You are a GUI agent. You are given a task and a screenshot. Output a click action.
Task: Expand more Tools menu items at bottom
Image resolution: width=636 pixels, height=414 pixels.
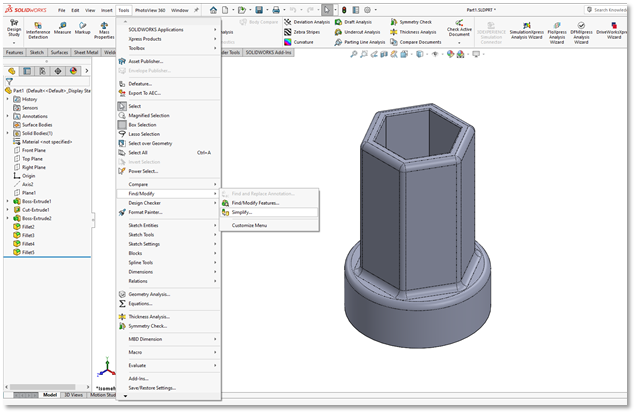(x=125, y=396)
